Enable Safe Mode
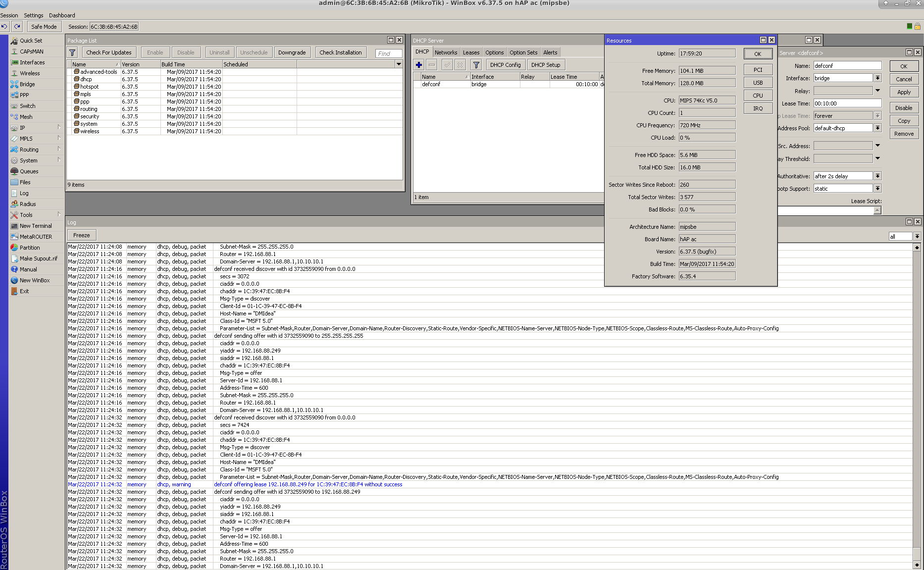Image resolution: width=924 pixels, height=570 pixels. tap(44, 26)
